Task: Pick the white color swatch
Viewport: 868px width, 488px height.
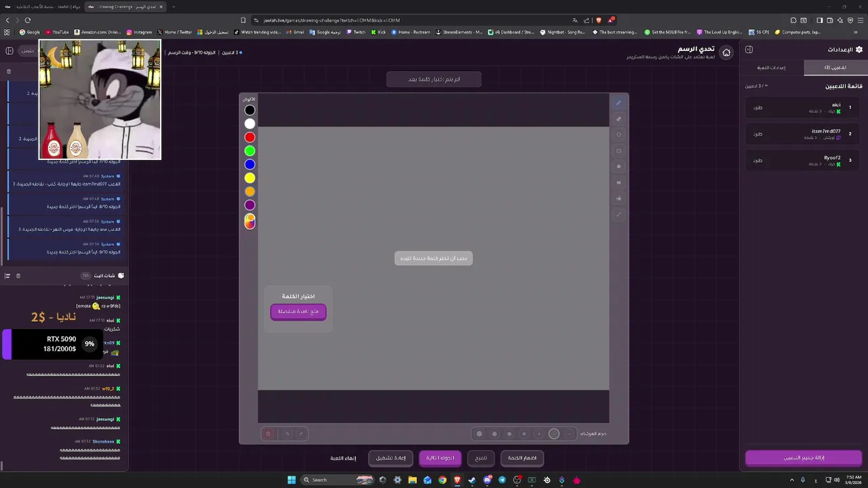Action: click(250, 124)
